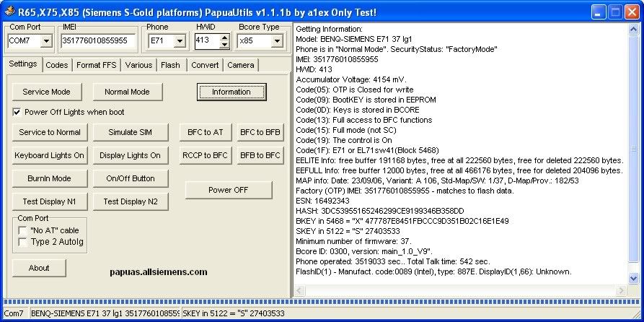Screen dimensions: 644x322
Task: Click the log vertical scrollbar down arrow
Action: pyautogui.click(x=634, y=279)
